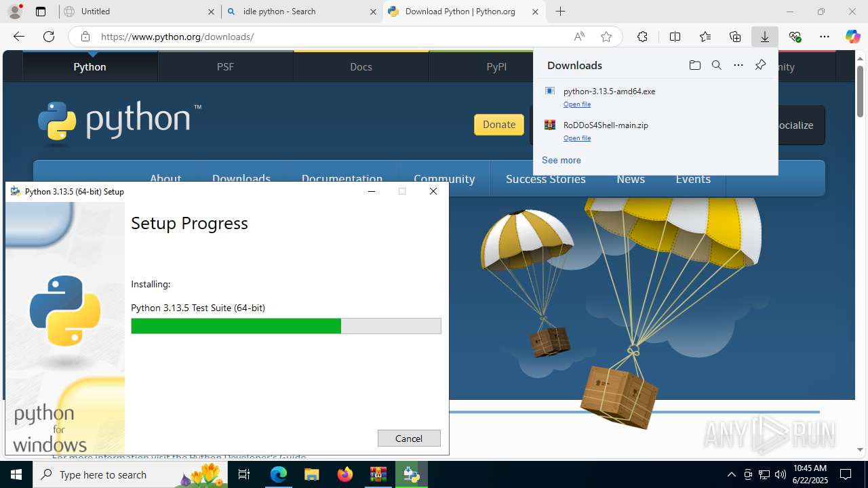868x488 pixels.
Task: Open the volume tray icon
Action: [x=780, y=474]
